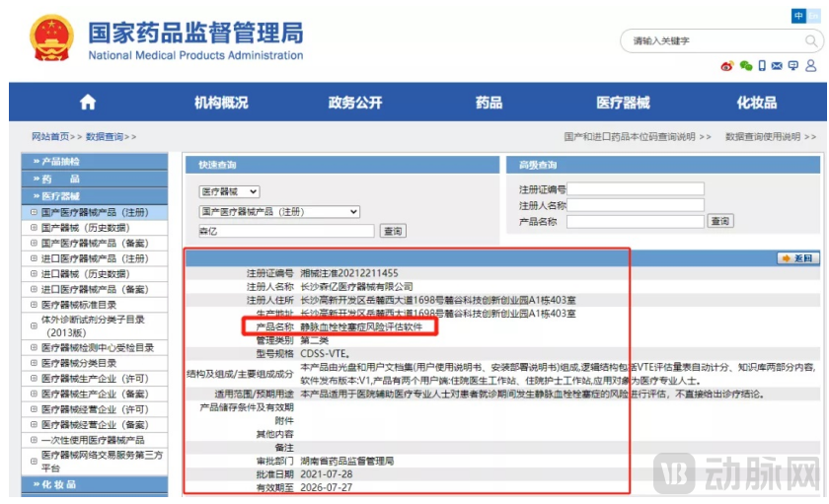
Task: Click the 返回 back button
Action: point(798,258)
